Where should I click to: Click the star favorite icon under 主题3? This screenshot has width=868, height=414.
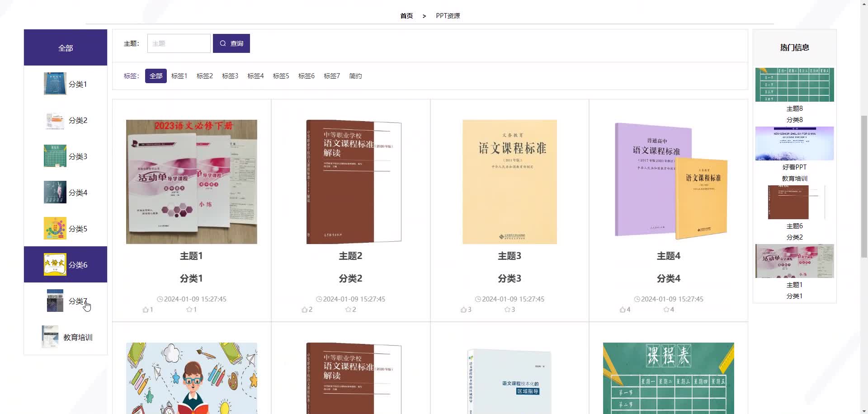click(x=507, y=310)
